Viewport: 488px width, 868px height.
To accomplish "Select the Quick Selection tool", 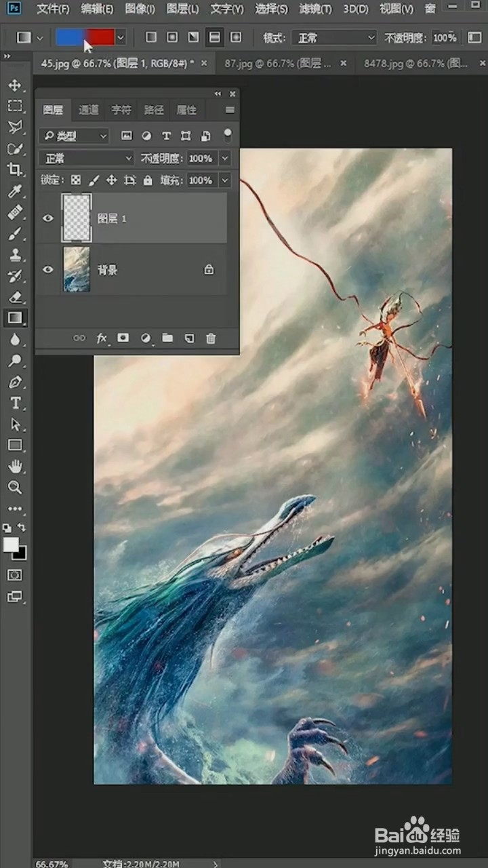I will [15, 149].
